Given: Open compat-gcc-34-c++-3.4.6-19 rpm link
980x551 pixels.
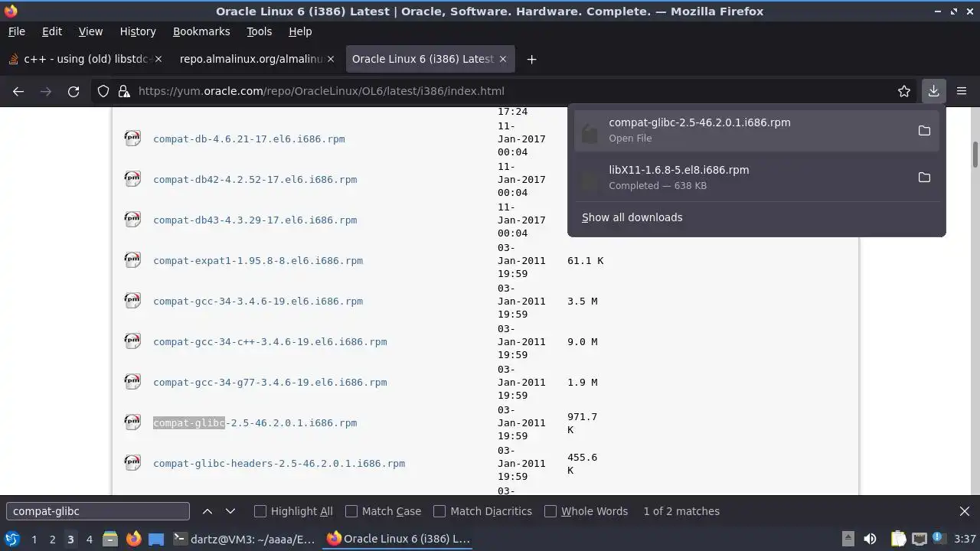Looking at the screenshot, I should click(270, 342).
